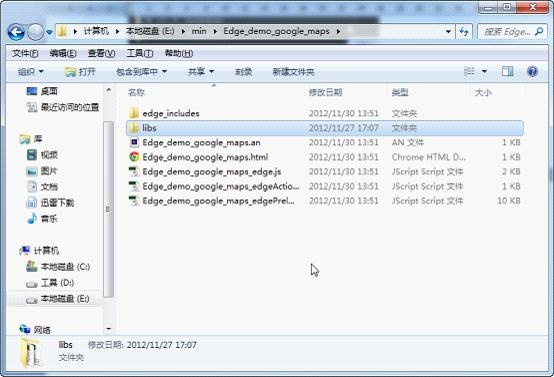Image resolution: width=554 pixels, height=377 pixels.
Task: Open the 音乐 library
Action: tap(49, 219)
